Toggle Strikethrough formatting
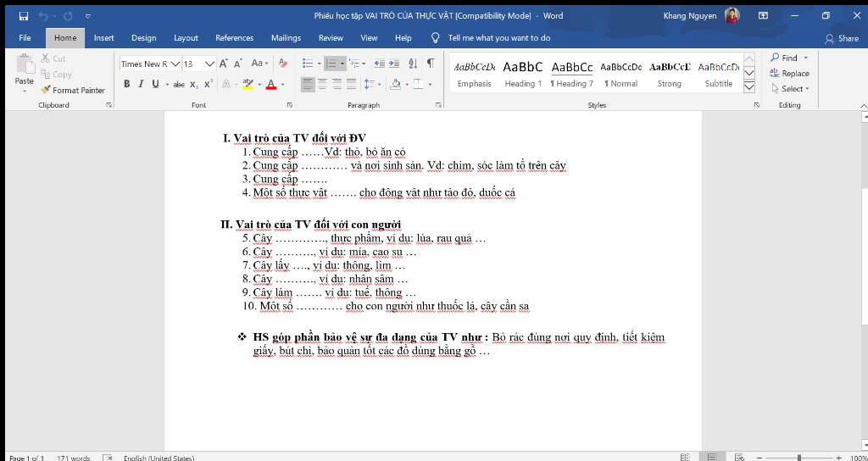The height and width of the screenshot is (461, 868). tap(179, 84)
